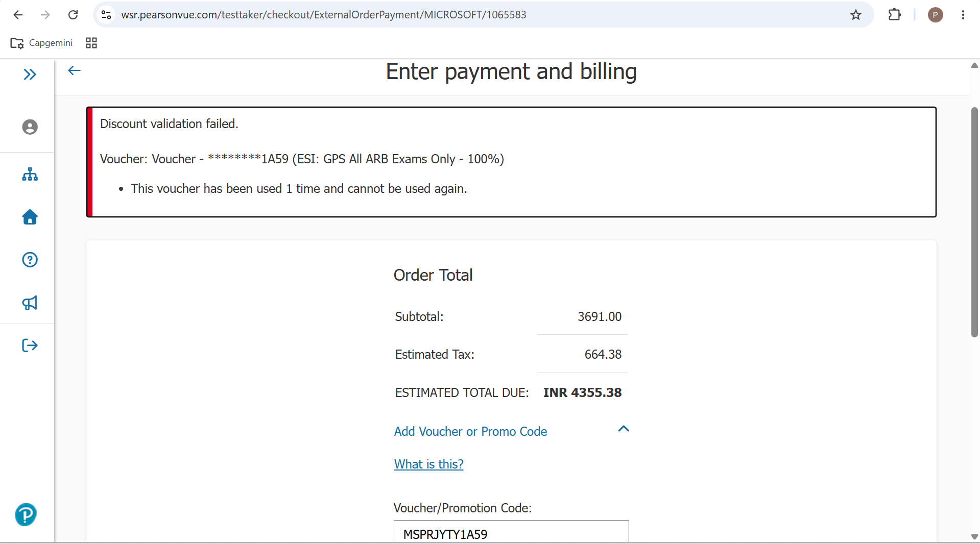Screen dimensions: 980x544
Task: Collapse the Add Voucher or Promo Code section
Action: 624,429
